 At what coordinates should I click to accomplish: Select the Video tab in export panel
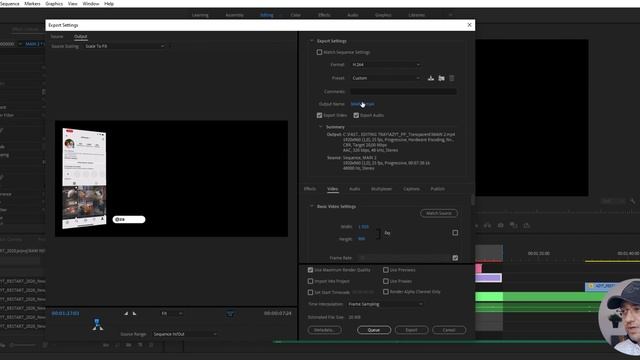point(333,189)
